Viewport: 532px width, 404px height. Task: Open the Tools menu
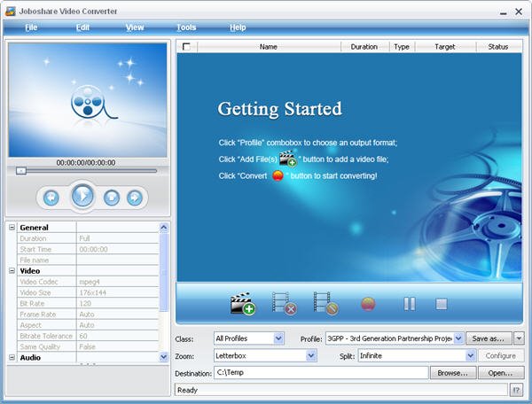coord(186,27)
